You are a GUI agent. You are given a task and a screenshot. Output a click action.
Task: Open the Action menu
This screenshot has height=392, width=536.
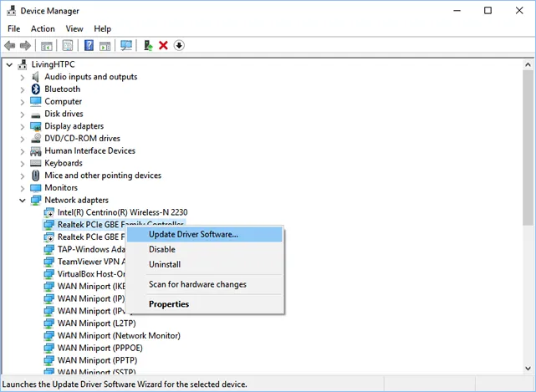[43, 28]
